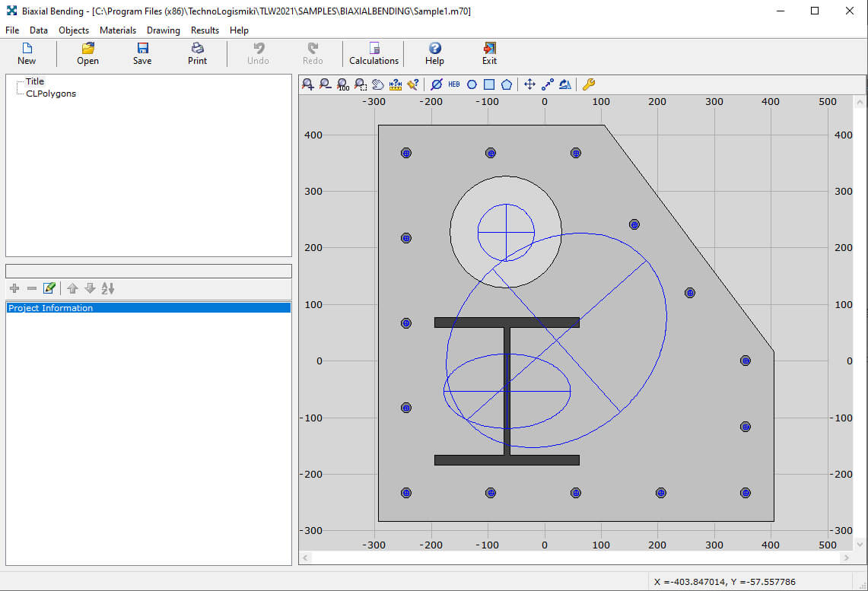Click the Save button

coord(142,53)
